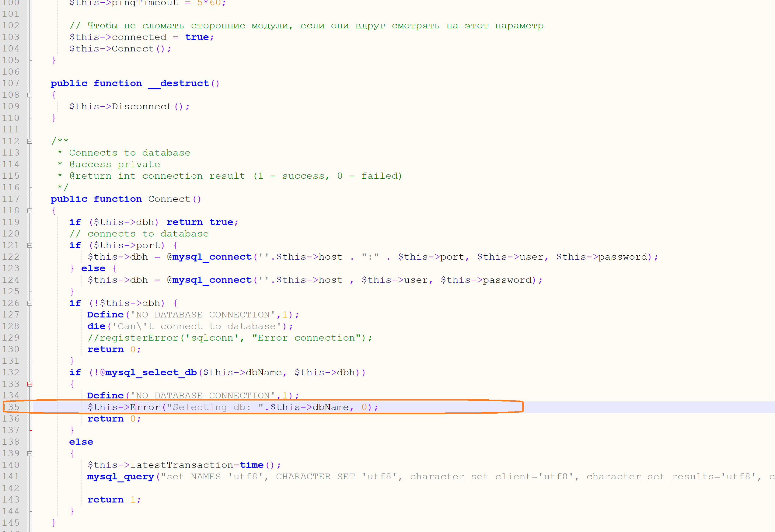
Task: Place cursor on __destruct function name
Action: pyautogui.click(x=179, y=83)
